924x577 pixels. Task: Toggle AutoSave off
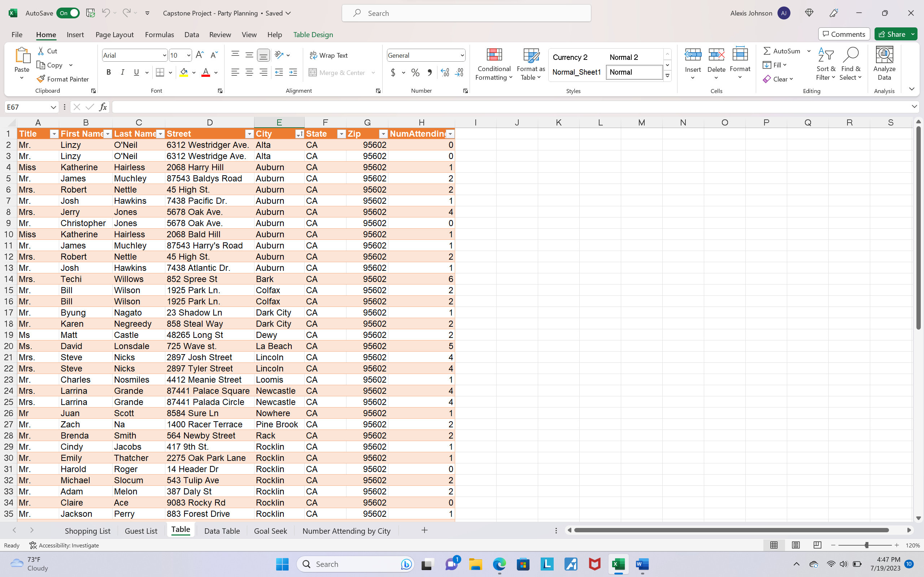point(67,13)
